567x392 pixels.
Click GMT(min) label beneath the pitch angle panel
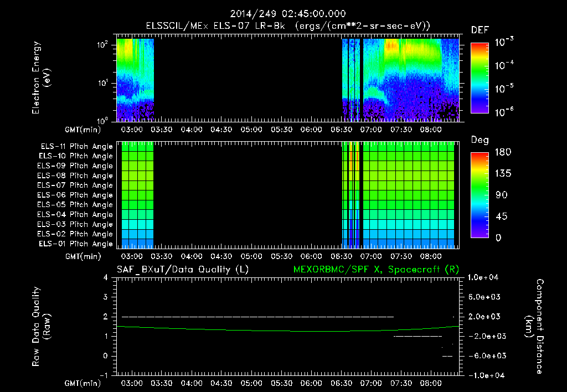click(83, 257)
